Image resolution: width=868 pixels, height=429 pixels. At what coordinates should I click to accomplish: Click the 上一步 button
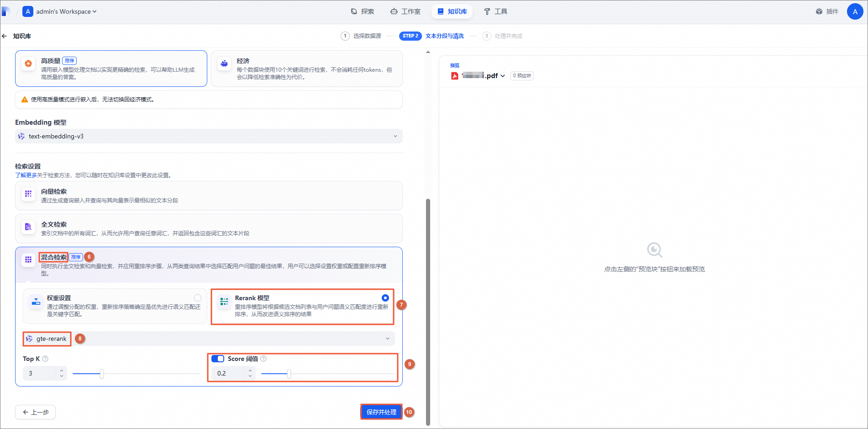(36, 412)
